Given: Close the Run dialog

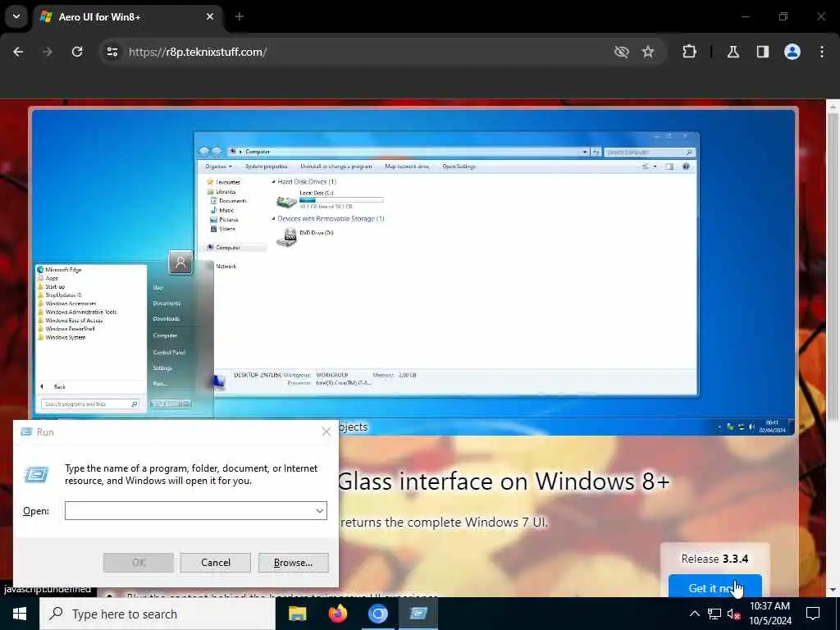Looking at the screenshot, I should click(x=326, y=431).
